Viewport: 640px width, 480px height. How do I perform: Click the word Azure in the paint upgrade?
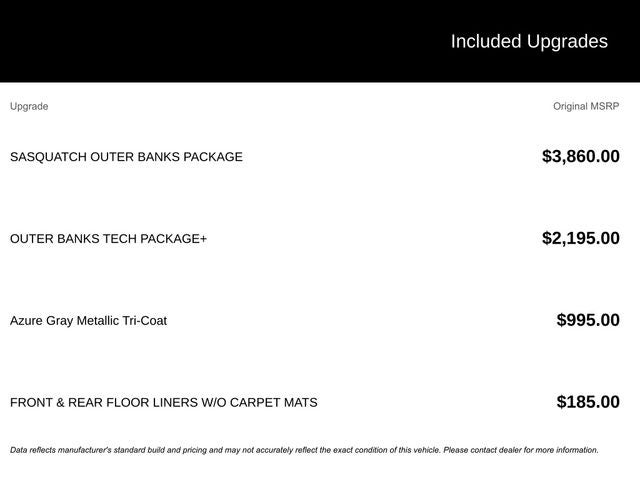(x=26, y=321)
